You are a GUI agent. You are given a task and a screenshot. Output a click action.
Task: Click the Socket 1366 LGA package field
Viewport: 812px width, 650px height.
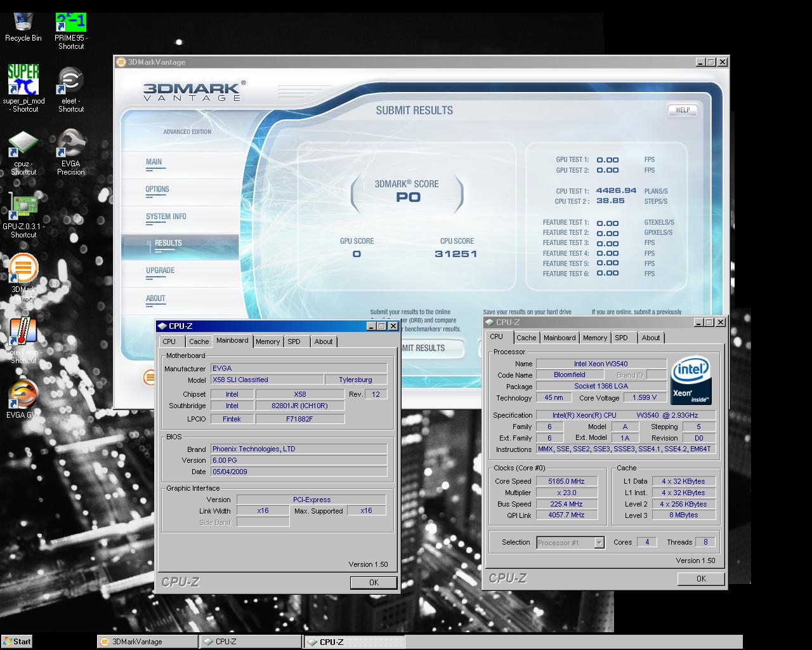(x=601, y=386)
